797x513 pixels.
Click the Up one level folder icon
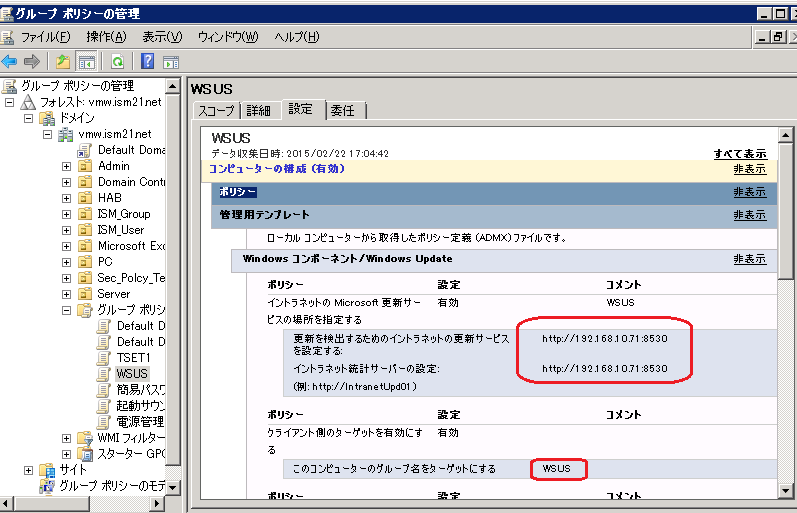click(x=63, y=61)
